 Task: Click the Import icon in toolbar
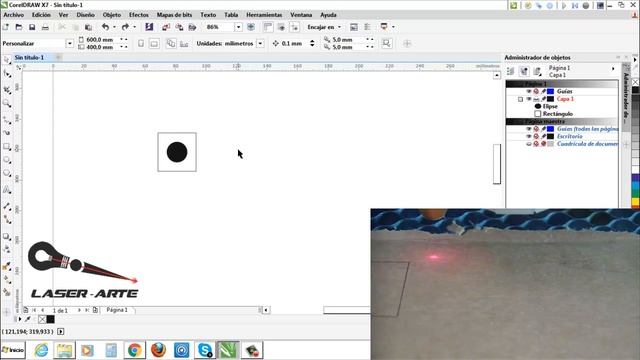click(166, 27)
